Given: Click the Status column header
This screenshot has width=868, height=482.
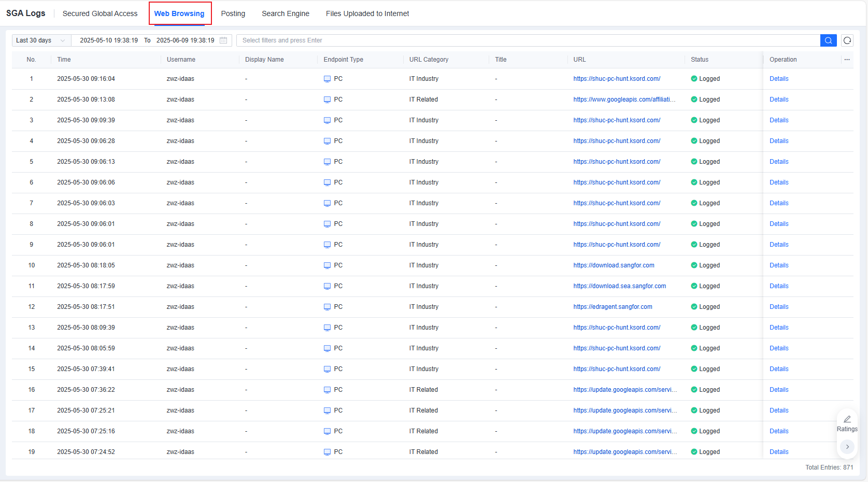Looking at the screenshot, I should (699, 60).
